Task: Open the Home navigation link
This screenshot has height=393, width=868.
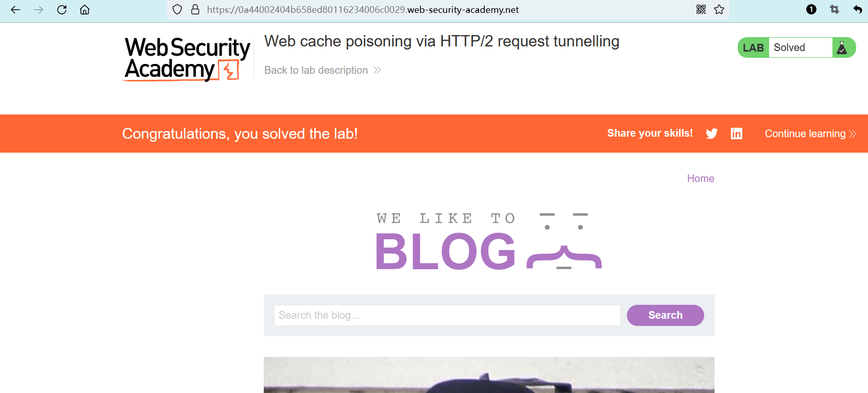Action: 701,178
